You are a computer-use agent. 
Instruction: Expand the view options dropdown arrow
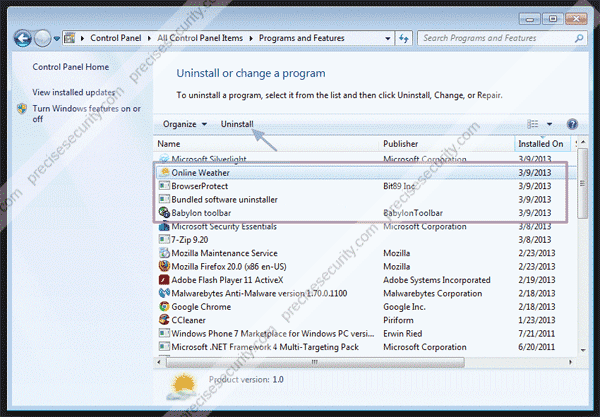pyautogui.click(x=549, y=124)
